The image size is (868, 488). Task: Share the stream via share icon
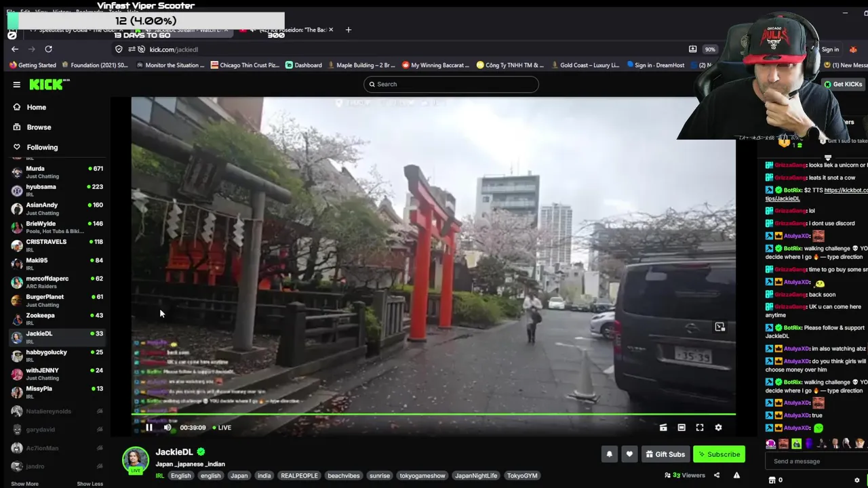click(717, 475)
